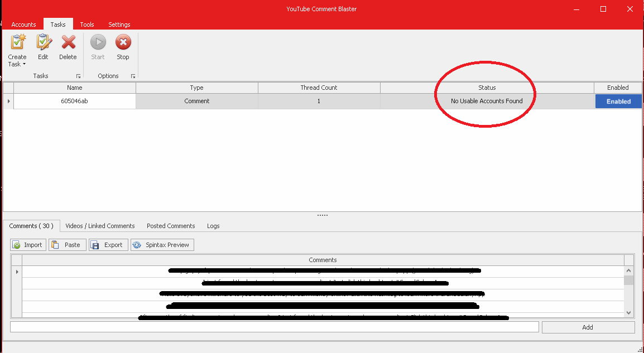This screenshot has height=353, width=644.
Task: Sort by the Name column header
Action: point(75,88)
